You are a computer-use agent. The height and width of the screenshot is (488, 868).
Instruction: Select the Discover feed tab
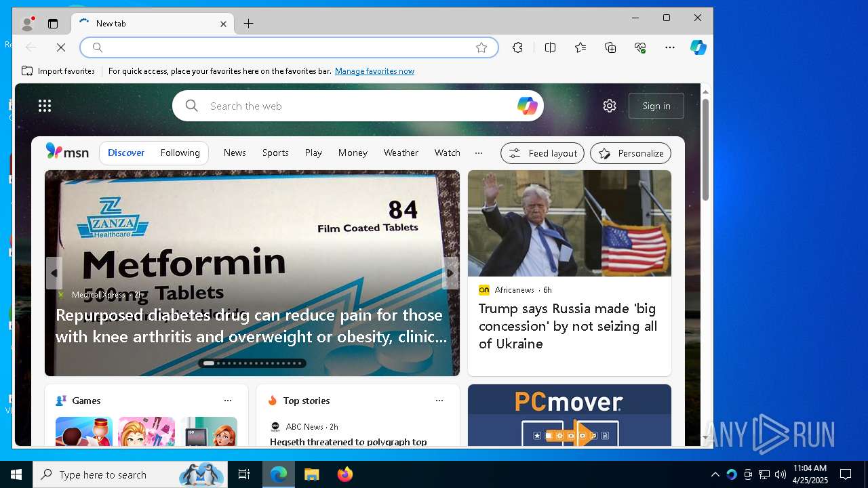[126, 153]
